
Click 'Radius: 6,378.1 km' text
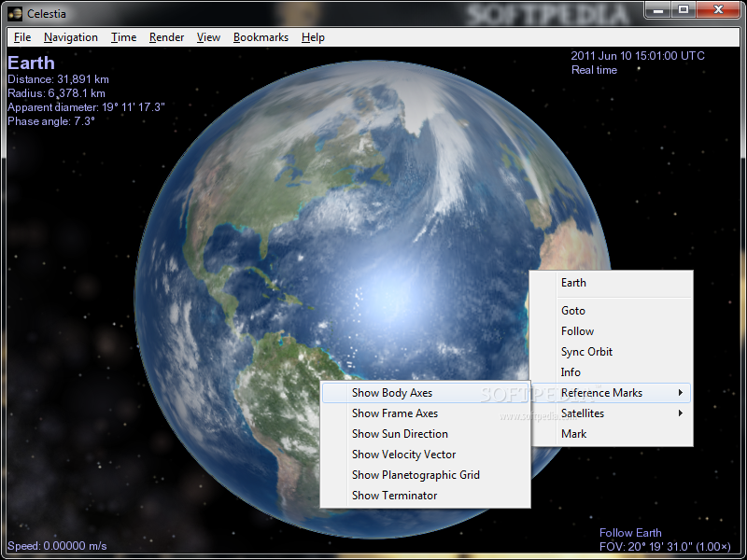pos(56,93)
